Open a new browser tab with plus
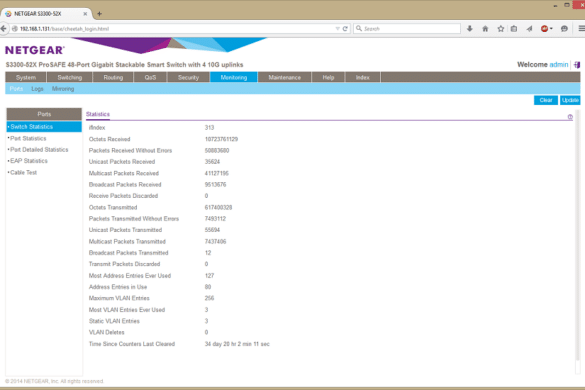 [99, 14]
